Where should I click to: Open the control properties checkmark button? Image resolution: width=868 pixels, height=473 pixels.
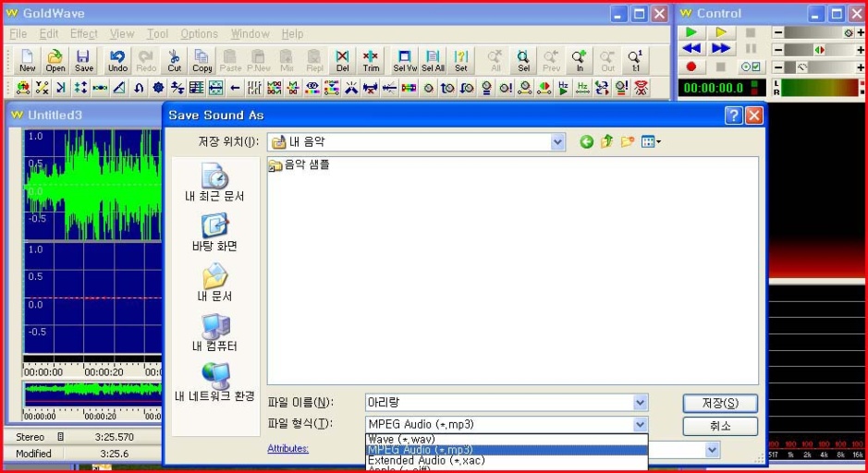751,67
